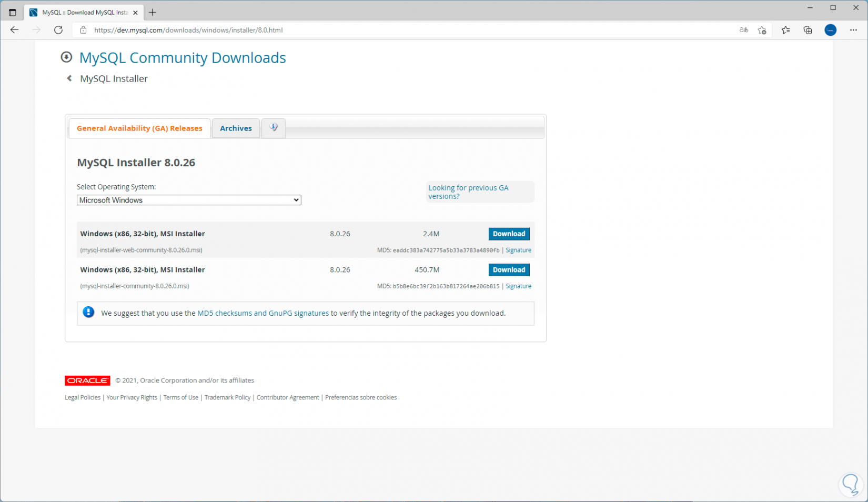Screen dimensions: 868x502
Task: Open the tab actions menu icon
Action: (x=13, y=12)
